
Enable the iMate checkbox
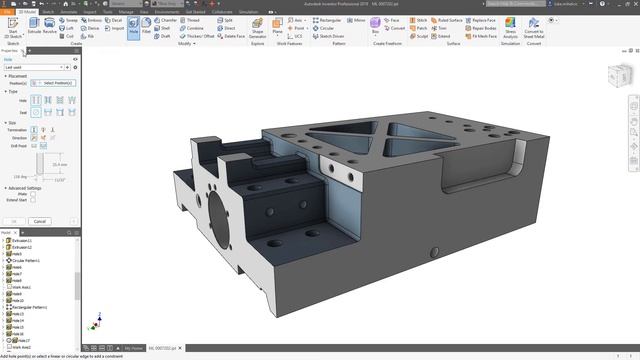pyautogui.click(x=33, y=194)
